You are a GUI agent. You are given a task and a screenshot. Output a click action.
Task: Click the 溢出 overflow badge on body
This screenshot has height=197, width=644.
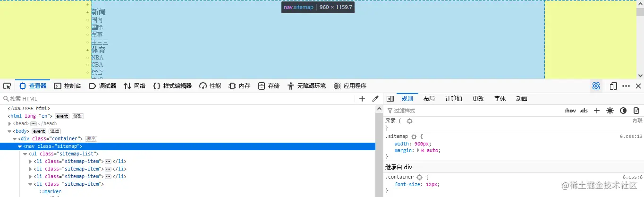coord(54,131)
